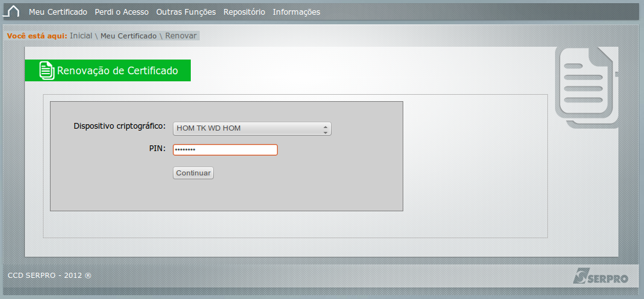Follow the Meu Certificado breadcrumb link

click(x=129, y=36)
